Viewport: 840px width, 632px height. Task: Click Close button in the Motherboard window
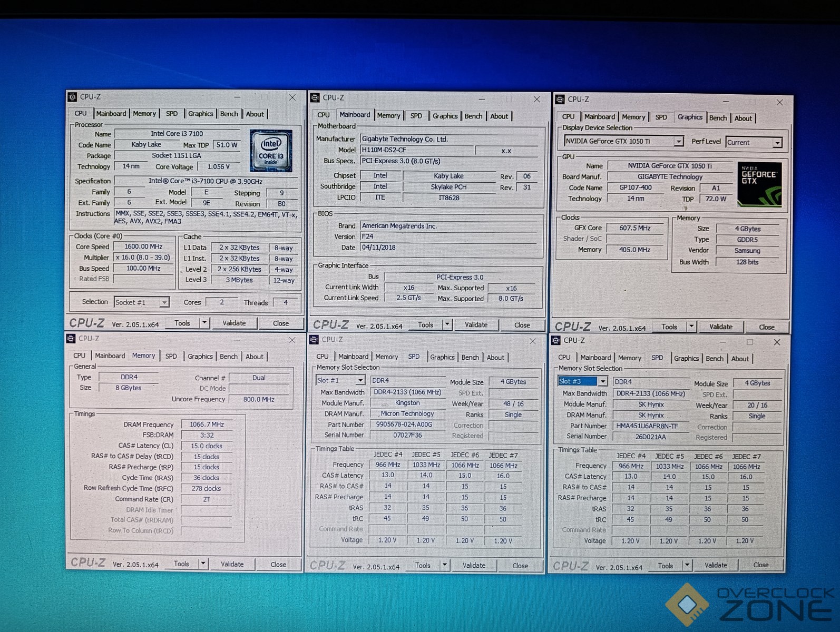pyautogui.click(x=522, y=325)
